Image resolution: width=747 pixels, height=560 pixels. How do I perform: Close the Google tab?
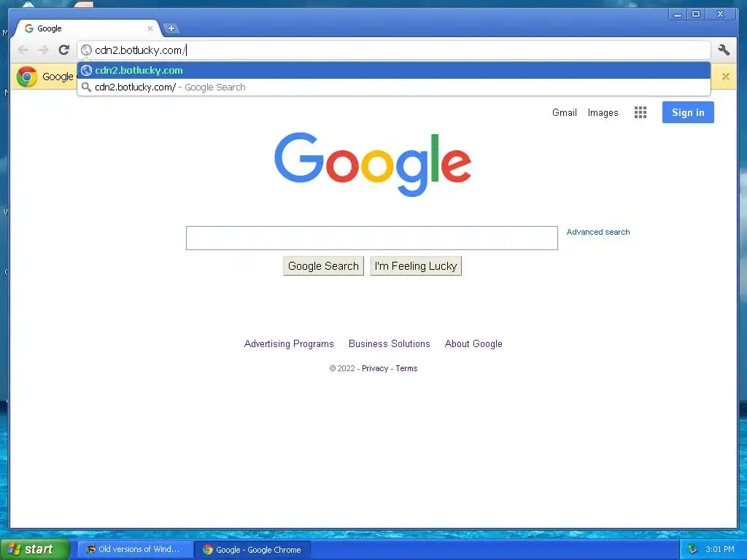click(x=150, y=28)
